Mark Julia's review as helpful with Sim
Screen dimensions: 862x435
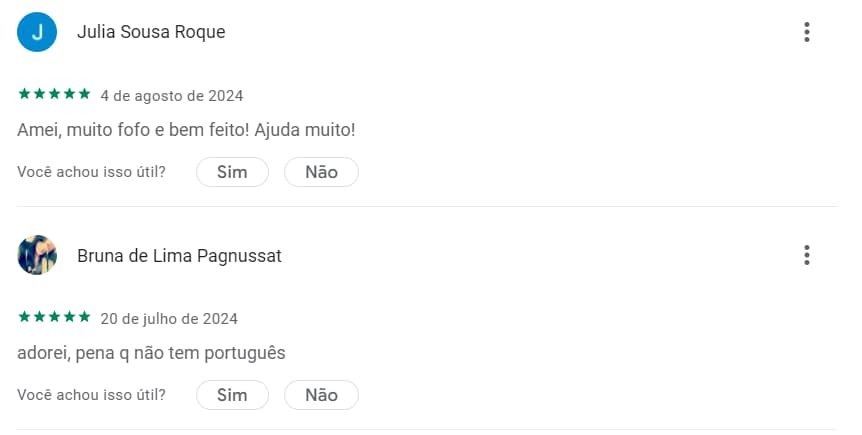232,172
